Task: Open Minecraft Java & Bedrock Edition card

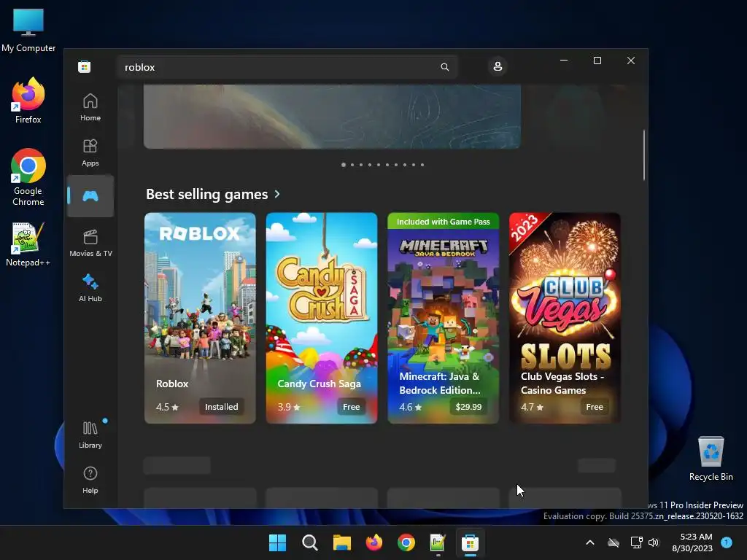Action: pos(443,318)
